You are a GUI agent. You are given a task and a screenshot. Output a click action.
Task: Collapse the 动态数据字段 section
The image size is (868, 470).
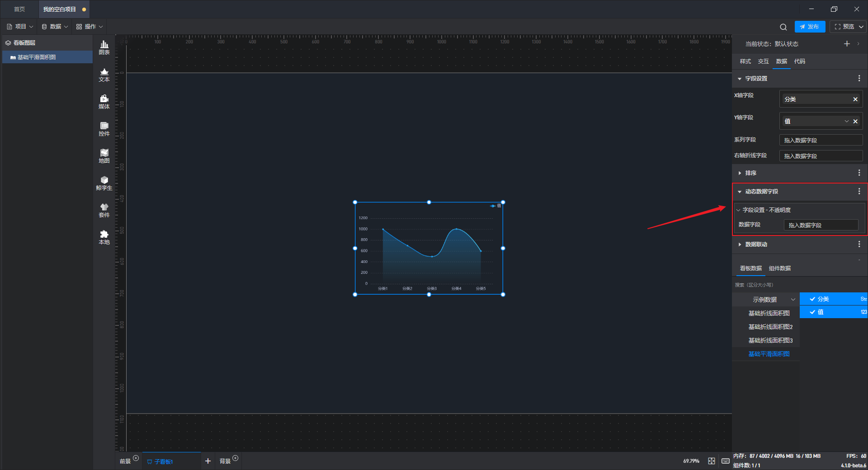point(740,192)
